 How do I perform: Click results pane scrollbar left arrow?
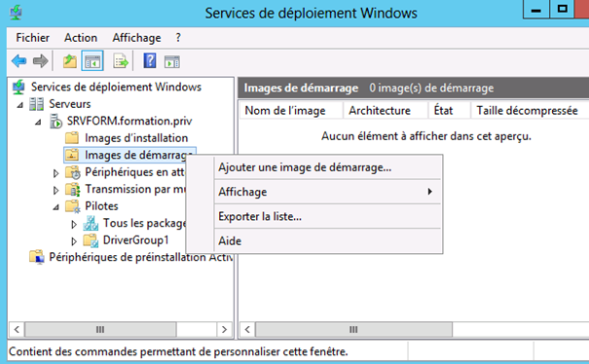[247, 329]
